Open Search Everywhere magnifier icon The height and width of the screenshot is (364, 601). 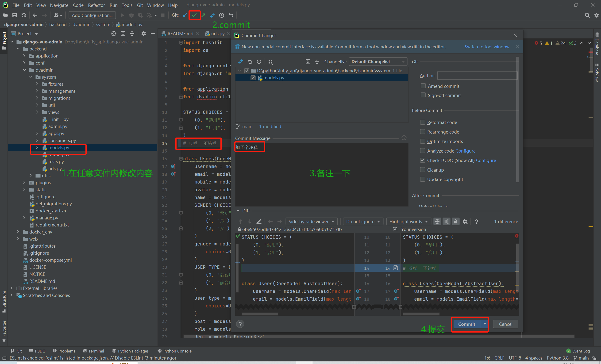[x=587, y=15]
